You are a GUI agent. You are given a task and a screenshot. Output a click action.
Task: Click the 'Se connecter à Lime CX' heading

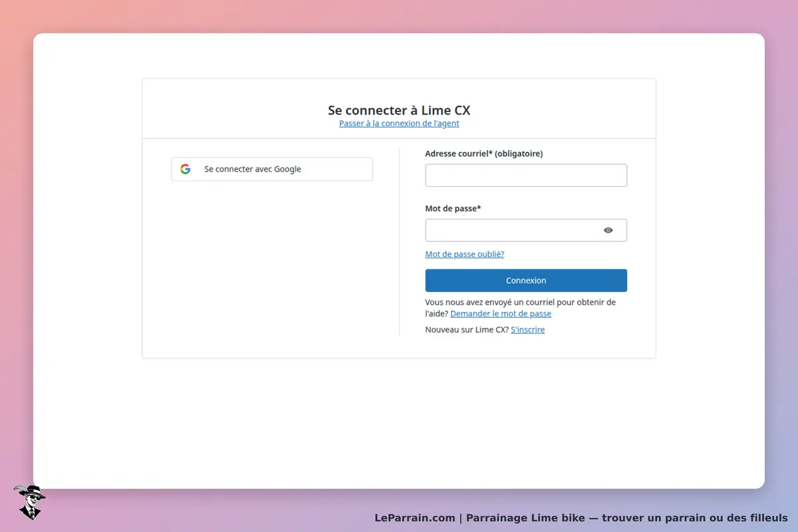pos(399,110)
